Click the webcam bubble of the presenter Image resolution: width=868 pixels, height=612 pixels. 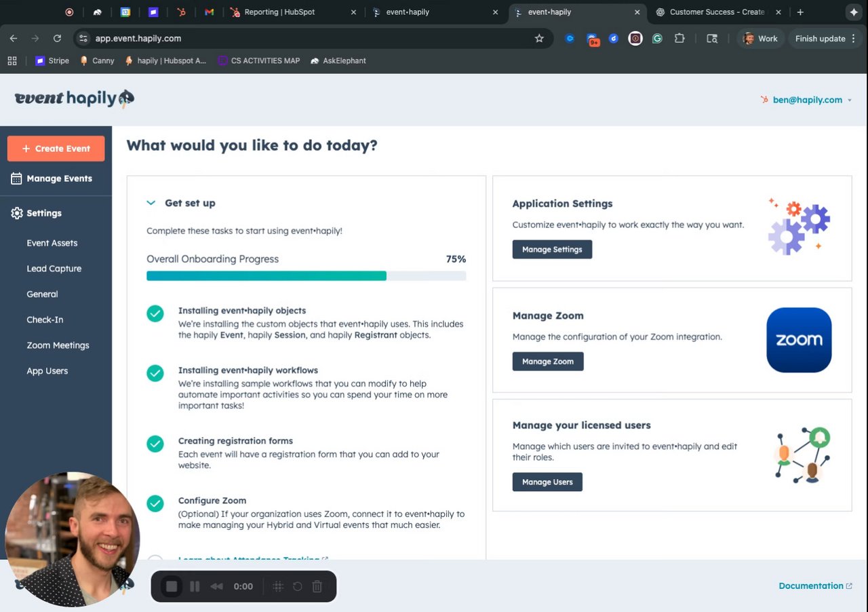(72, 539)
